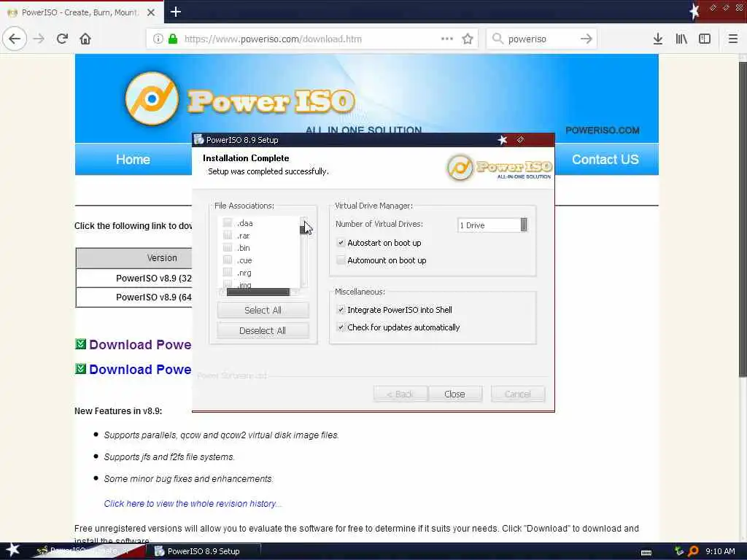Image resolution: width=747 pixels, height=560 pixels.
Task: Click the green arrow beside second Download link
Action: [80, 368]
